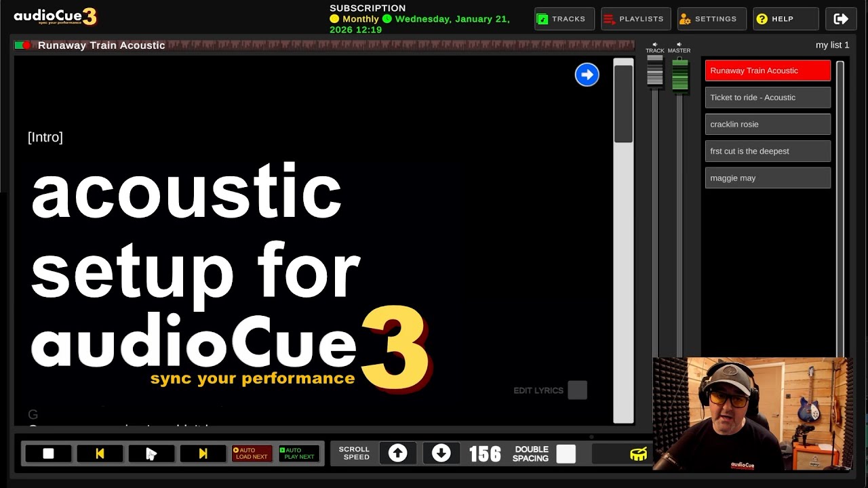Screen dimensions: 868x488
Task: Enable the Edit Lyrics checkbox
Action: 577,390
